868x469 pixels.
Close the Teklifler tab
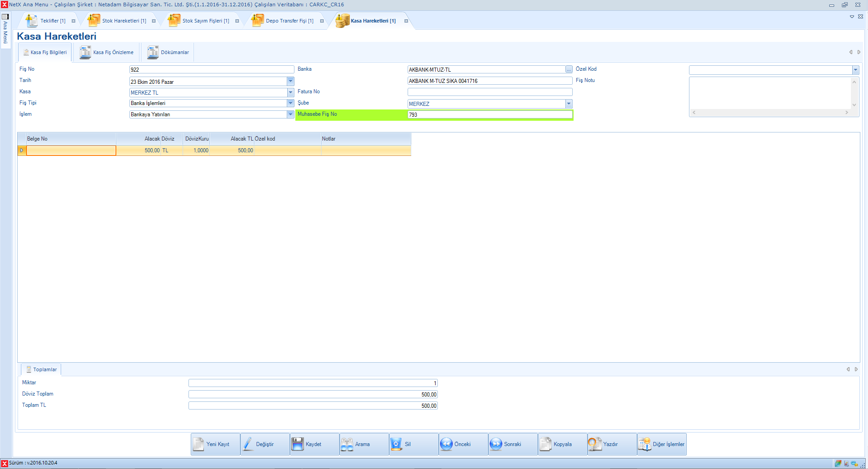[x=73, y=21]
